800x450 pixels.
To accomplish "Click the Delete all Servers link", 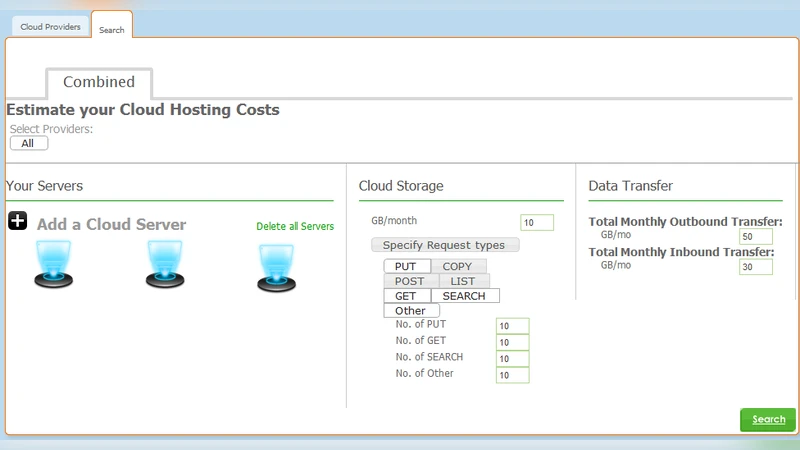I will point(295,226).
